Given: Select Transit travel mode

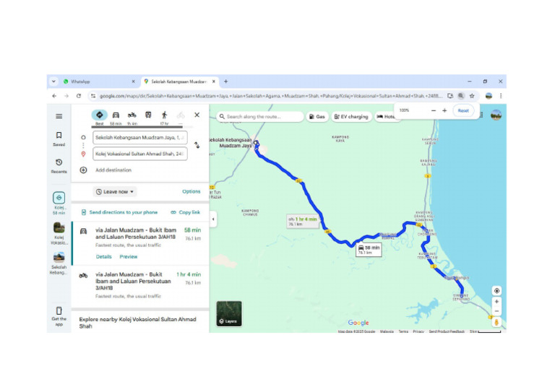Looking at the screenshot, I should (x=148, y=116).
